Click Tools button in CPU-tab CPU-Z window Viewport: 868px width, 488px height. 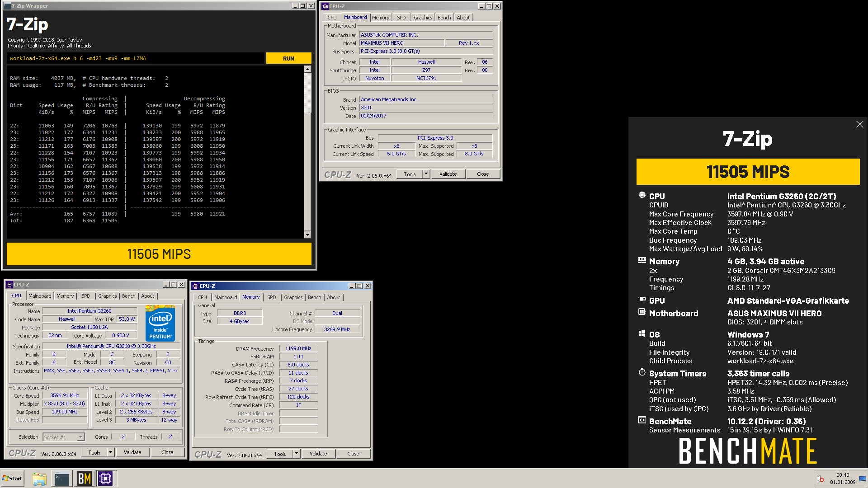click(x=94, y=452)
